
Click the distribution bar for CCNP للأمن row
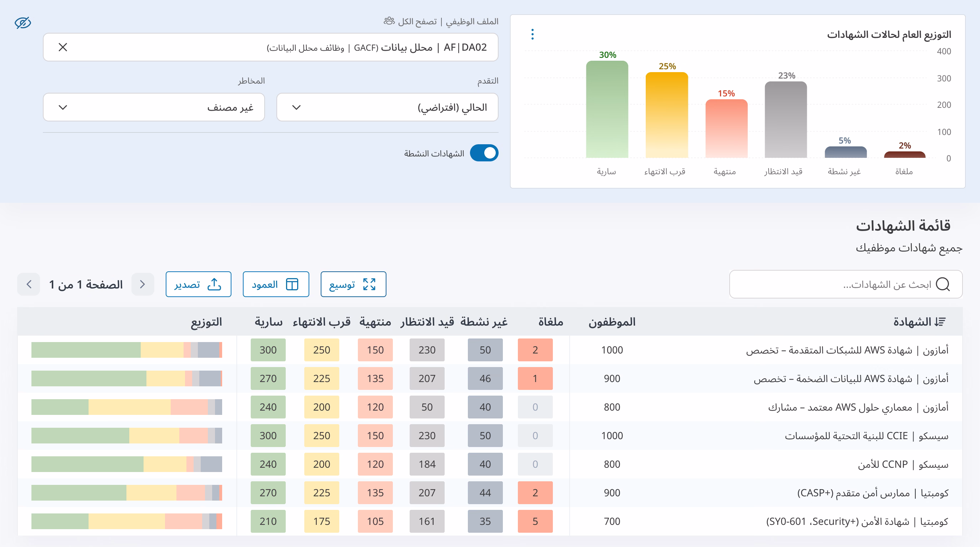[x=127, y=464]
